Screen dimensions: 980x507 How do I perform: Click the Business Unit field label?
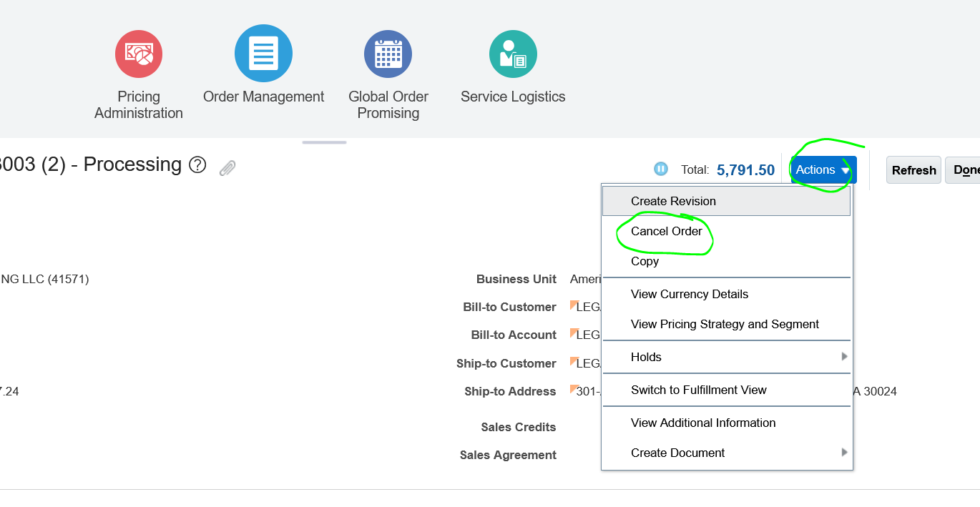[x=516, y=279]
